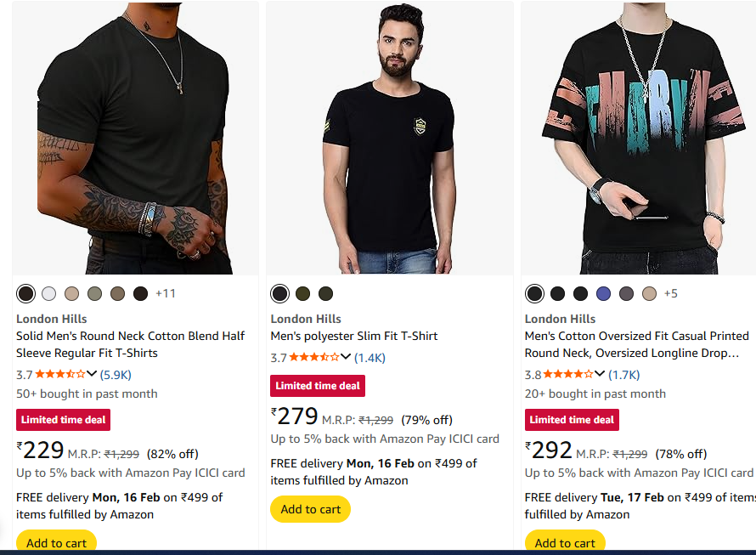
Task: Choose beige swatch on first T-shirt
Action: 72,293
